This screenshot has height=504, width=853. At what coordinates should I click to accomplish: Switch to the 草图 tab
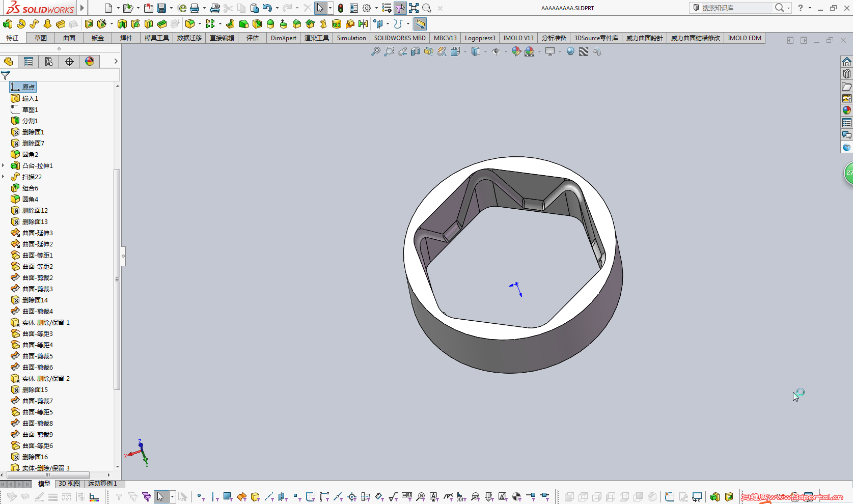pos(41,38)
